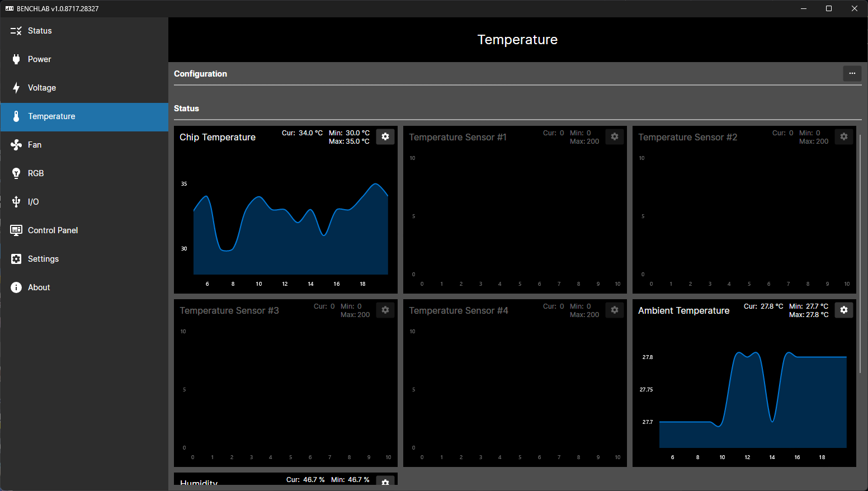Open the I/O page via USB icon

pos(16,202)
